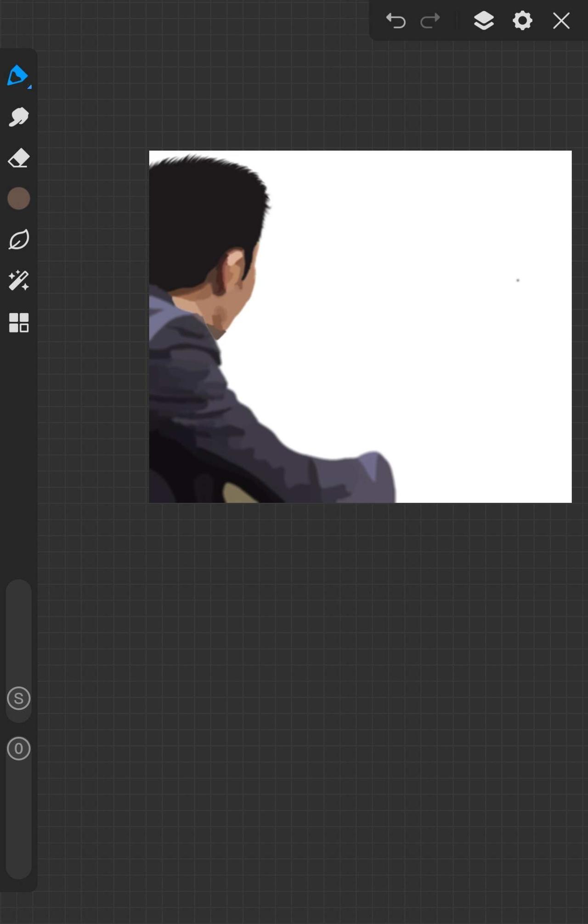
Task: Open the brown color swatch
Action: tap(18, 198)
